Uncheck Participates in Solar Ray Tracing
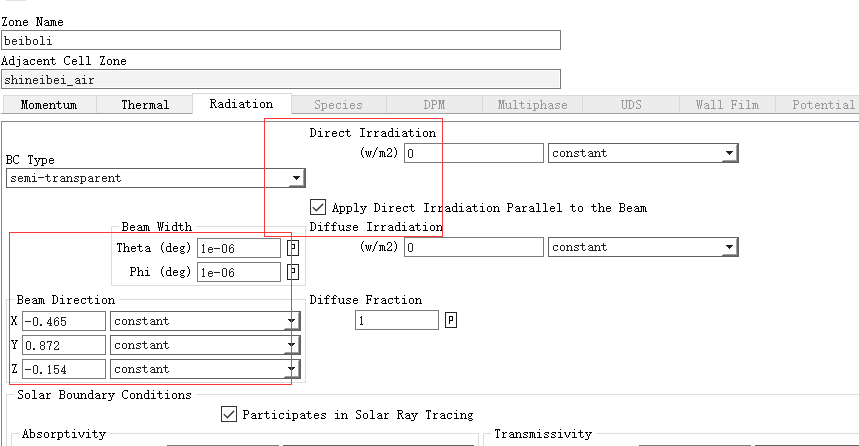The height and width of the screenshot is (446, 859). tap(229, 414)
